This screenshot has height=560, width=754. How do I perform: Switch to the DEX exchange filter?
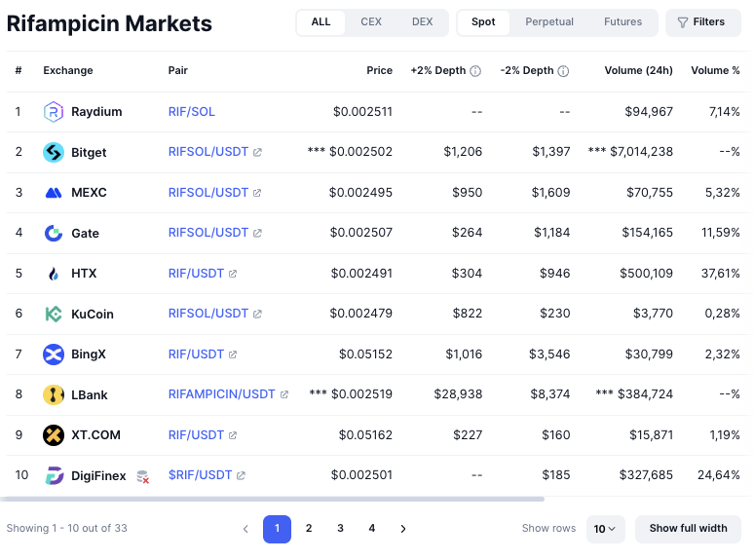pos(422,21)
